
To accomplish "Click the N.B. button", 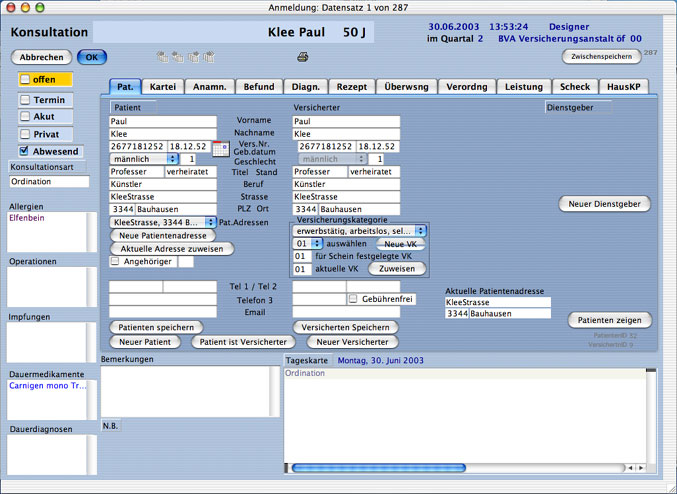I will (111, 426).
